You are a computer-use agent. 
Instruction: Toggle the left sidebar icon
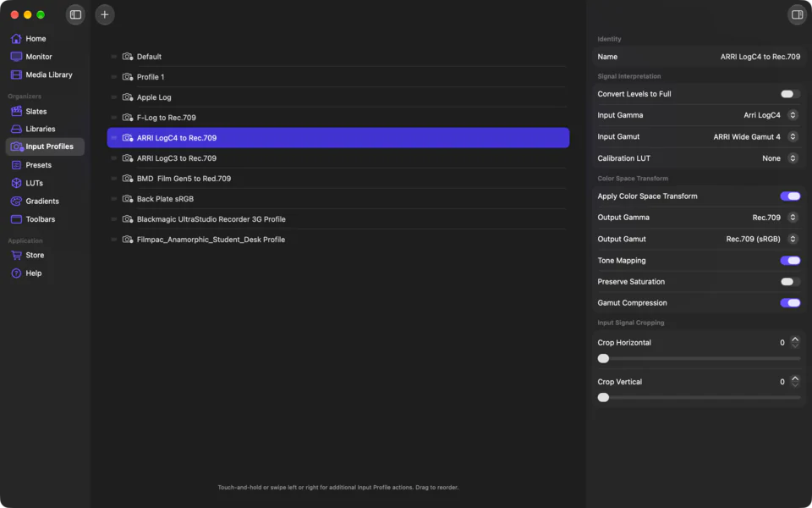[75, 14]
